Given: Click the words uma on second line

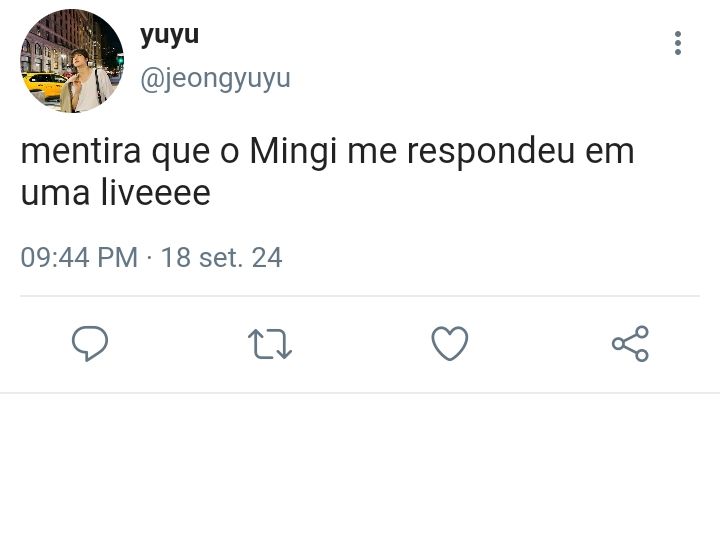Looking at the screenshot, I should [x=55, y=194].
